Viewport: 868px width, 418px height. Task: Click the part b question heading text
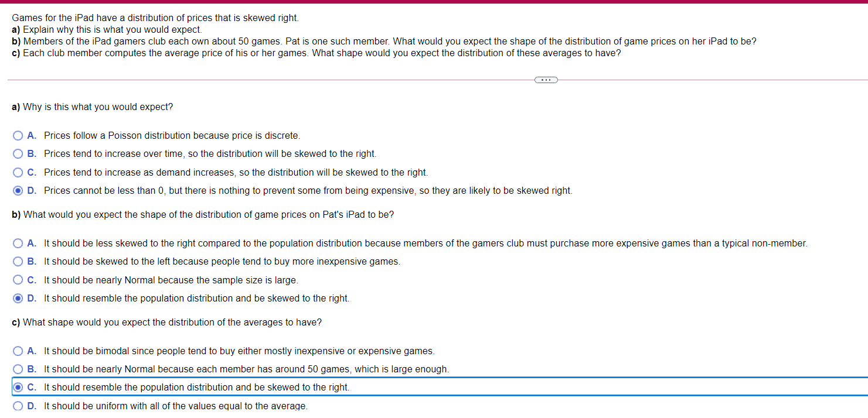point(202,214)
